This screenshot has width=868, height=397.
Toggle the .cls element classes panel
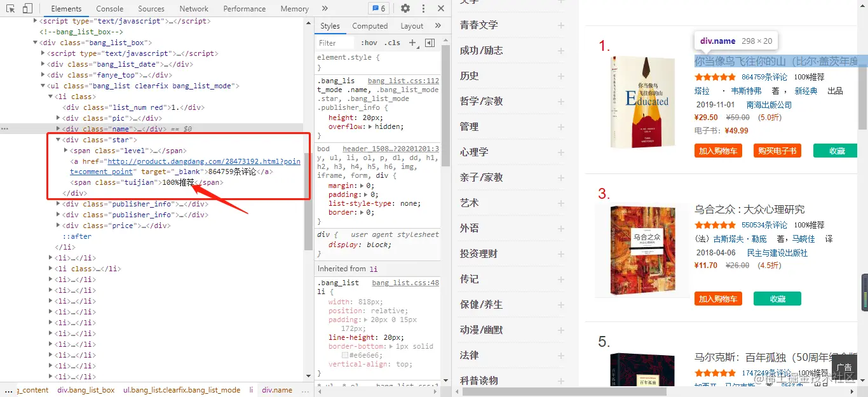(x=393, y=43)
